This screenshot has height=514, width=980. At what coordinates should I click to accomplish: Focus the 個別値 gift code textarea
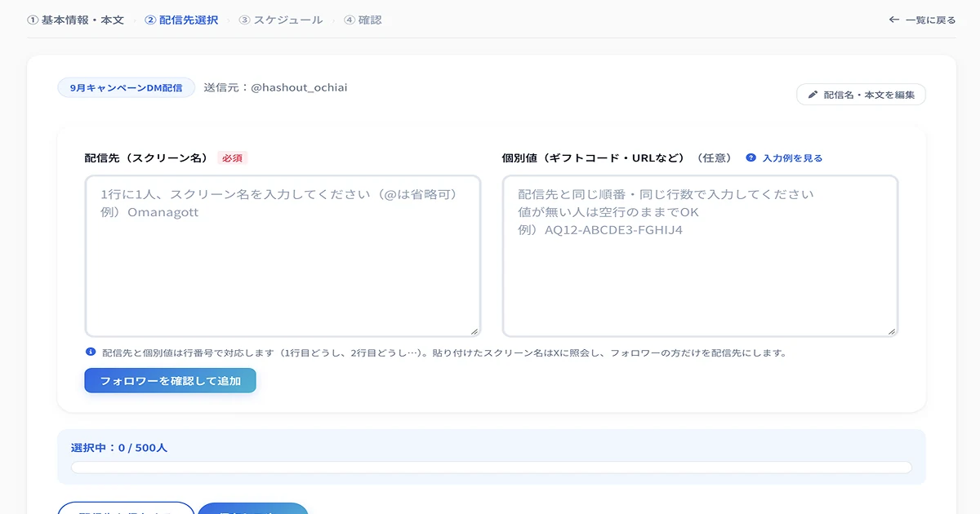coord(700,255)
